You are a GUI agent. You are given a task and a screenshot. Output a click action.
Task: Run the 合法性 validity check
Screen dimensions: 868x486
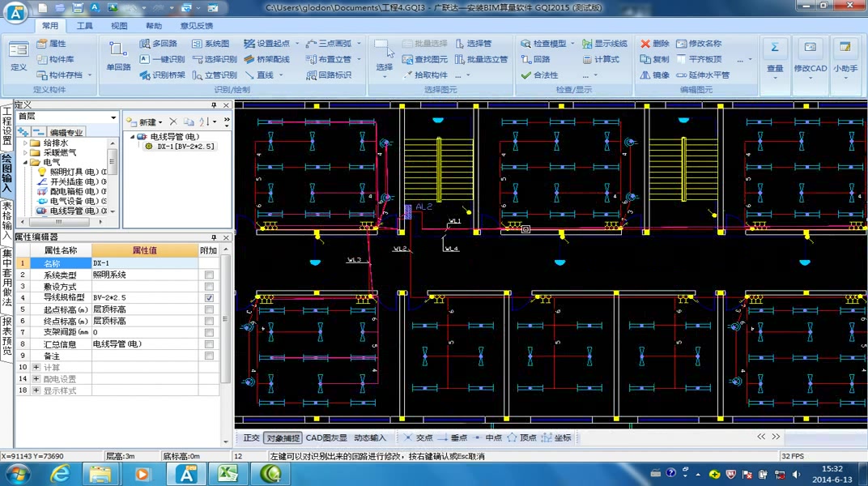539,75
